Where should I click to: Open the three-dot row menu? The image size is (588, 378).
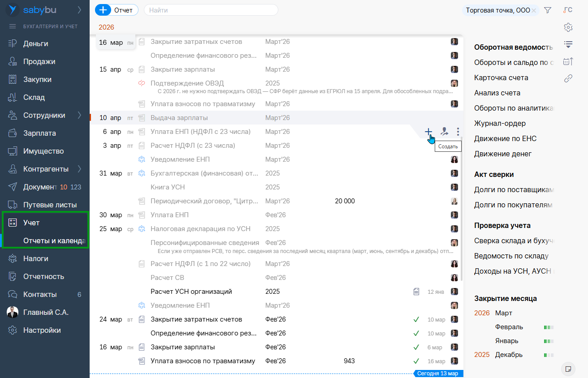(458, 131)
